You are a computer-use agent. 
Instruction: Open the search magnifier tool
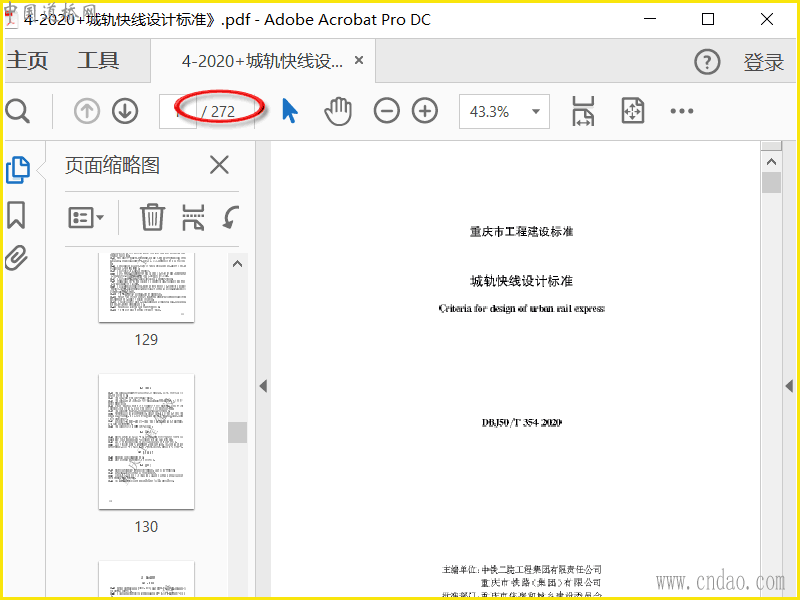point(18,111)
